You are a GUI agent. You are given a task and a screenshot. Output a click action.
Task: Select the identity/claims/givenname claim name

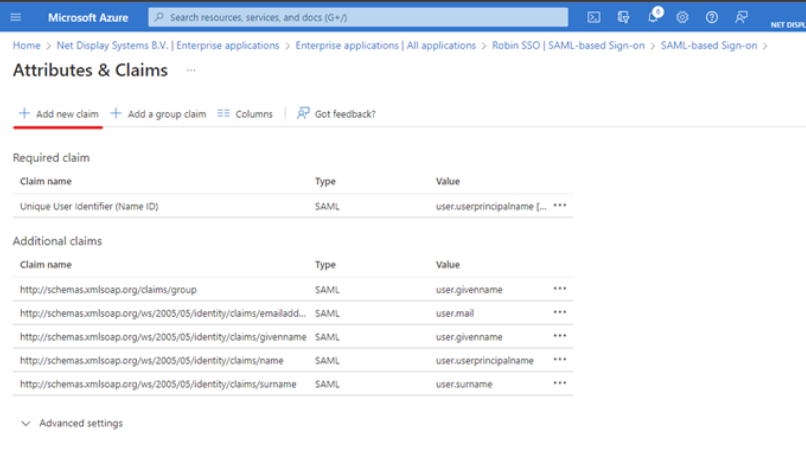coord(163,337)
